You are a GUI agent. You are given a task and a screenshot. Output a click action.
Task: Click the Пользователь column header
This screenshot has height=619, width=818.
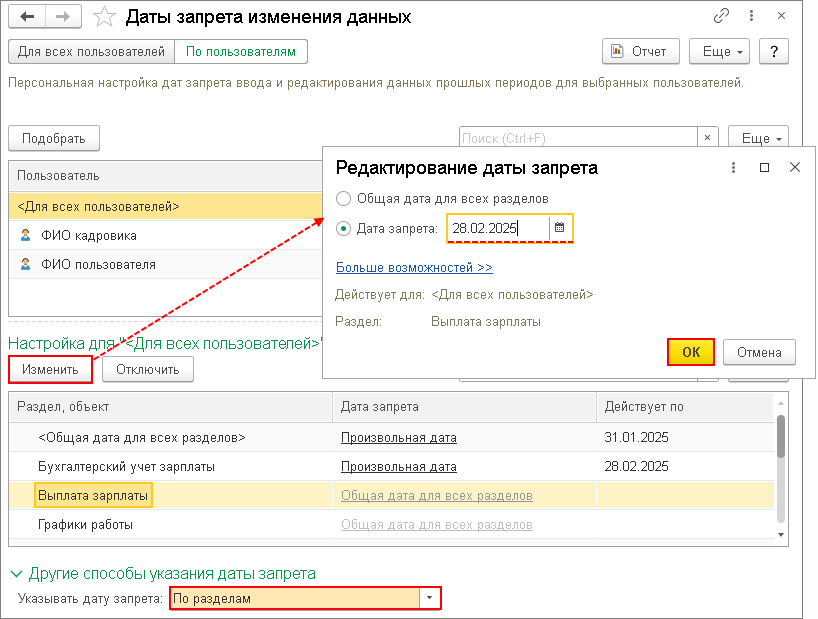(165, 176)
